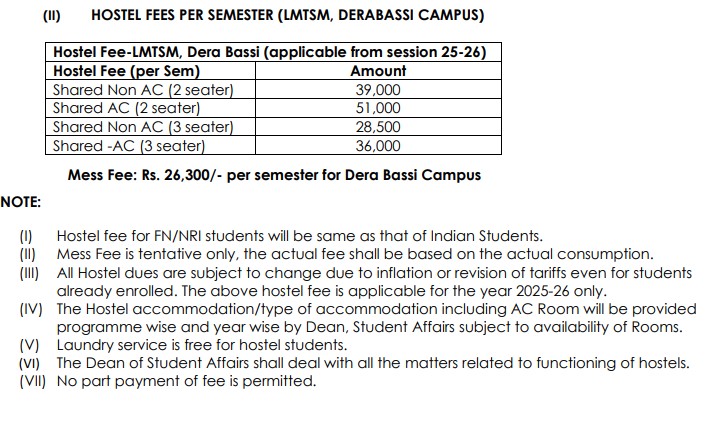Click the 'Hostel Fee (per Sem)' column header
The width and height of the screenshot is (712, 424).
point(127,71)
